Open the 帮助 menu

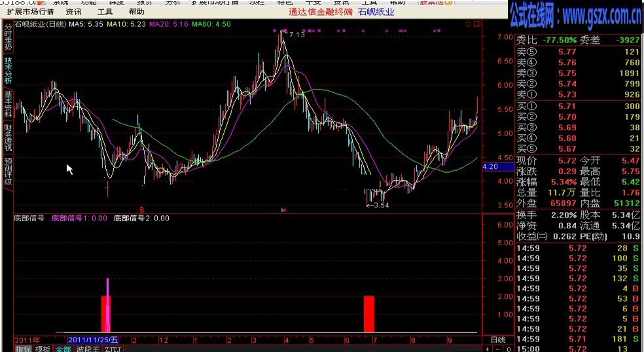click(x=136, y=12)
